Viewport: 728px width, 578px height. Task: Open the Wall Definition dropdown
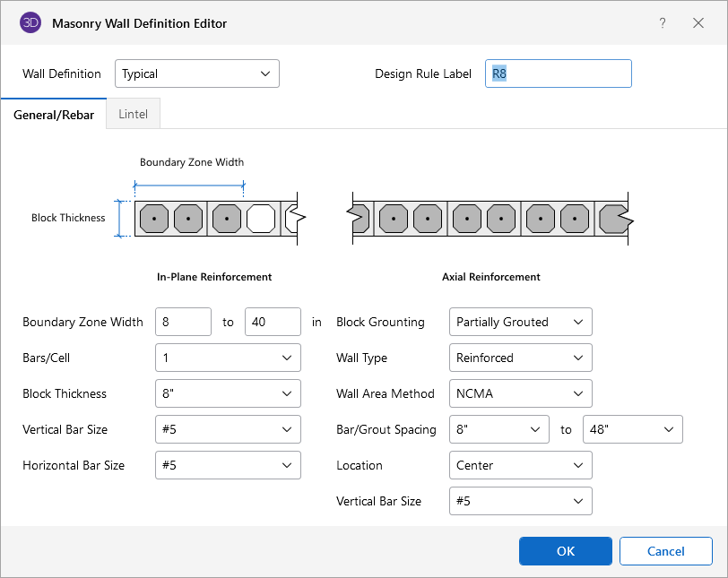coord(197,73)
